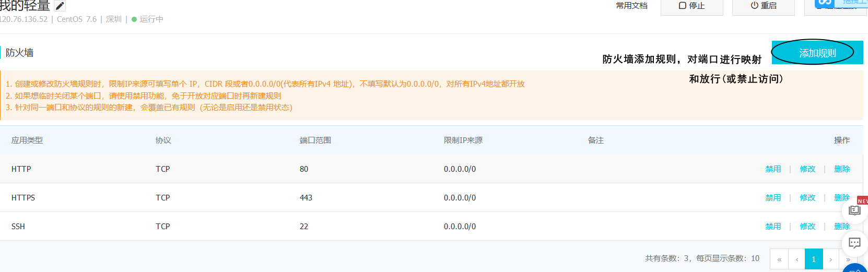868x272 pixels.
Task: Click port value 443
Action: [306, 198]
